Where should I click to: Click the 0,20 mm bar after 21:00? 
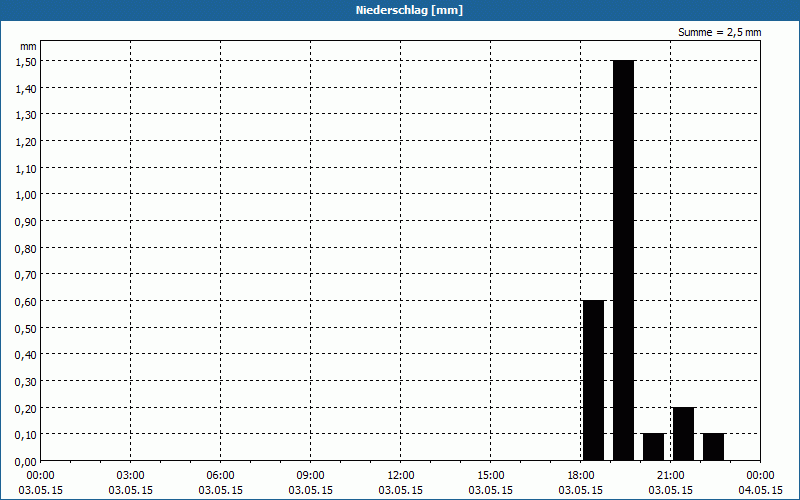pyautogui.click(x=684, y=434)
